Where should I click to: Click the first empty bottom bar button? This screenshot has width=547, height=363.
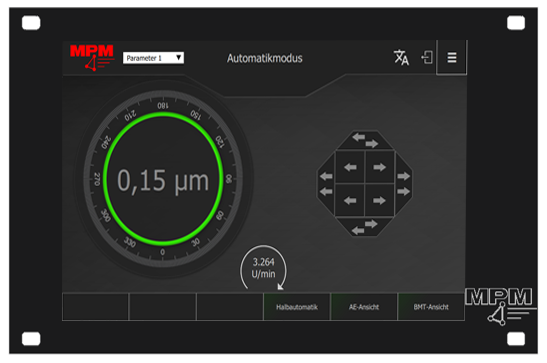pos(96,307)
